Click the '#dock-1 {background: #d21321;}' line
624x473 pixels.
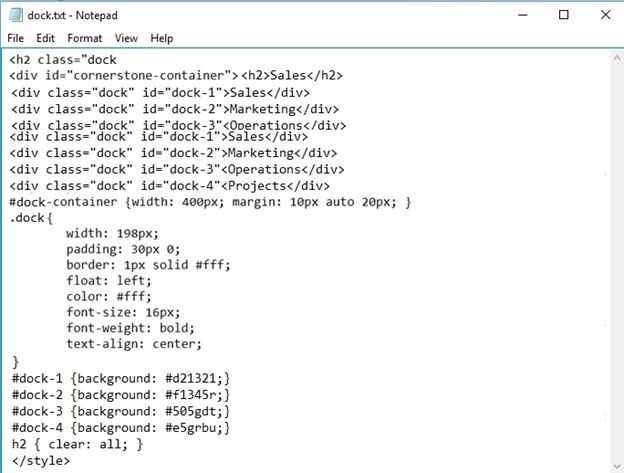pos(121,378)
